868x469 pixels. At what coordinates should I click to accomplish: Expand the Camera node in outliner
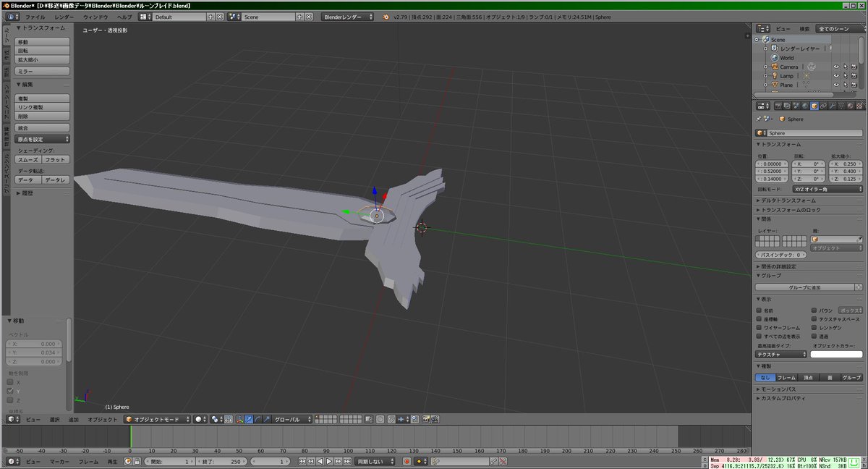766,67
